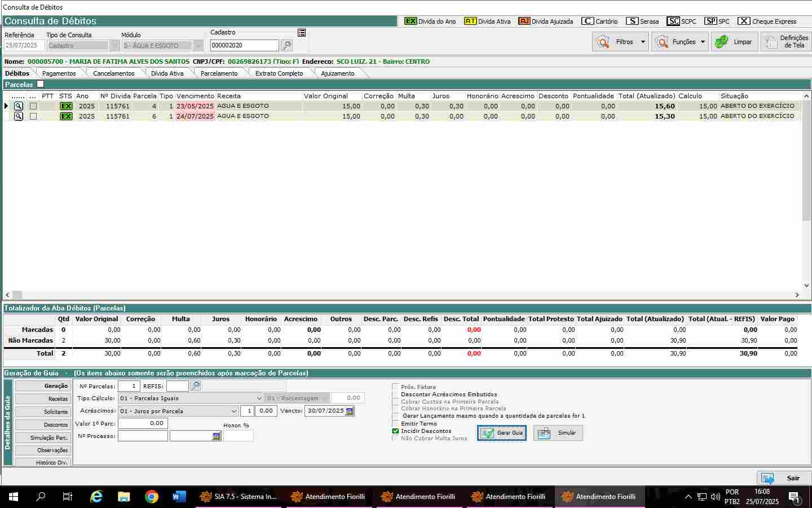
Task: Open calendar icon beside Nº Processo field
Action: point(217,436)
